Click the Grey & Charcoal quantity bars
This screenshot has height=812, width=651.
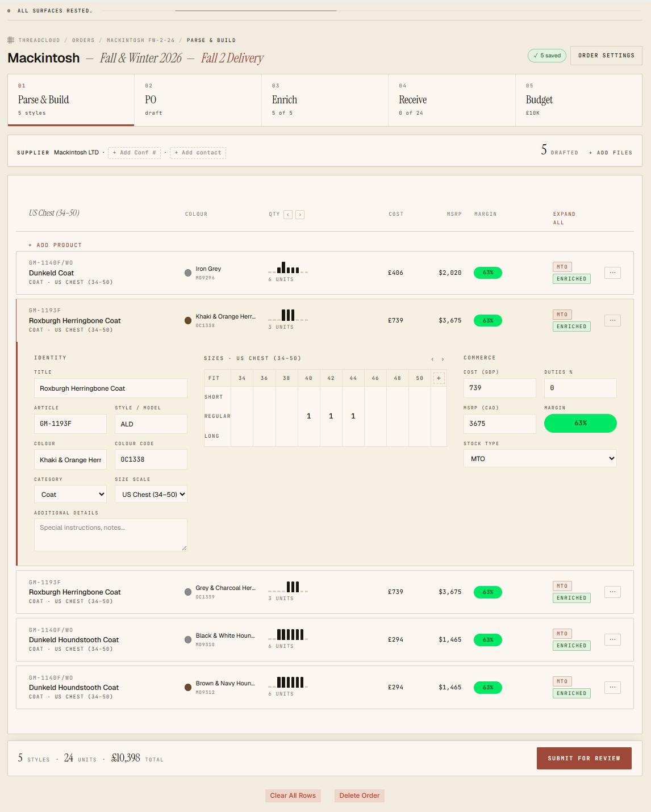point(288,587)
